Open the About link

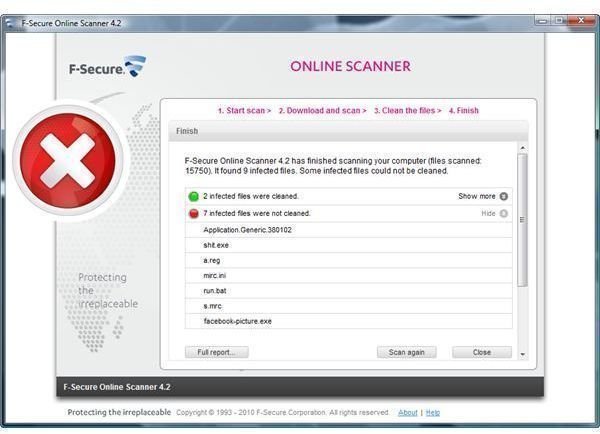click(x=408, y=413)
